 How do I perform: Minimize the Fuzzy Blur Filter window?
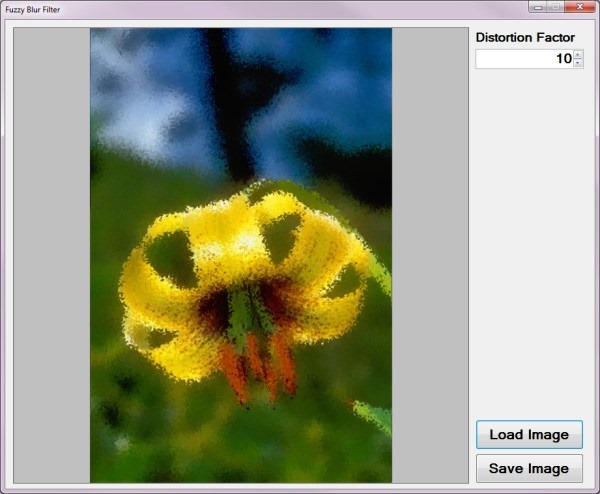click(x=538, y=7)
